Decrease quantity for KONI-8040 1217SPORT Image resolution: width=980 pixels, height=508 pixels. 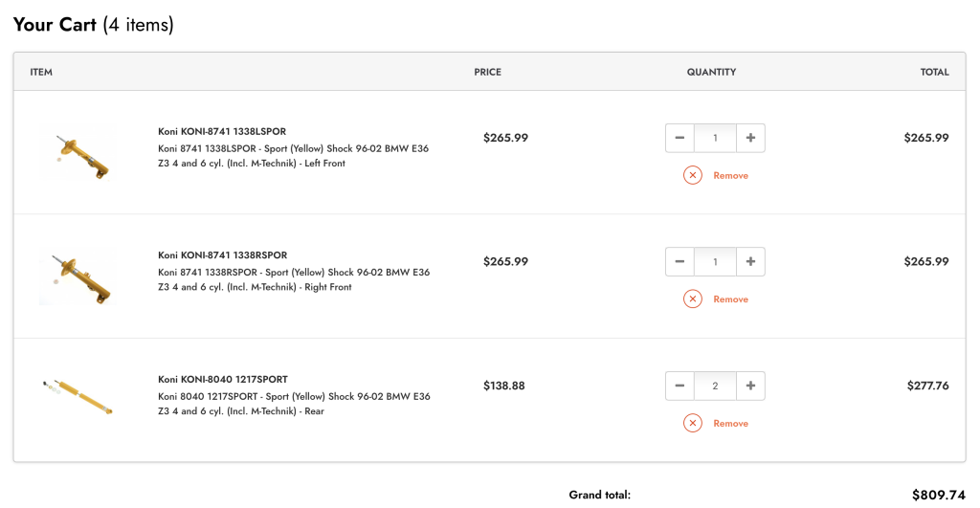point(680,386)
